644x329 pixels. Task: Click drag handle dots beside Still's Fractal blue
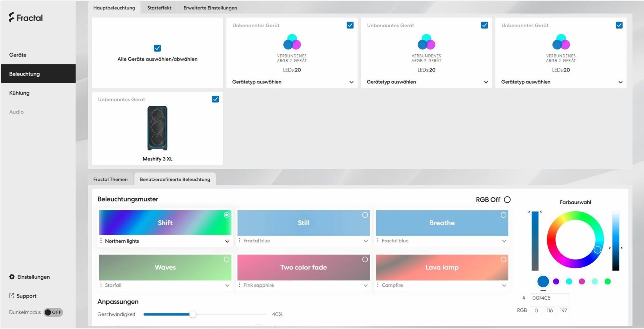pyautogui.click(x=239, y=240)
